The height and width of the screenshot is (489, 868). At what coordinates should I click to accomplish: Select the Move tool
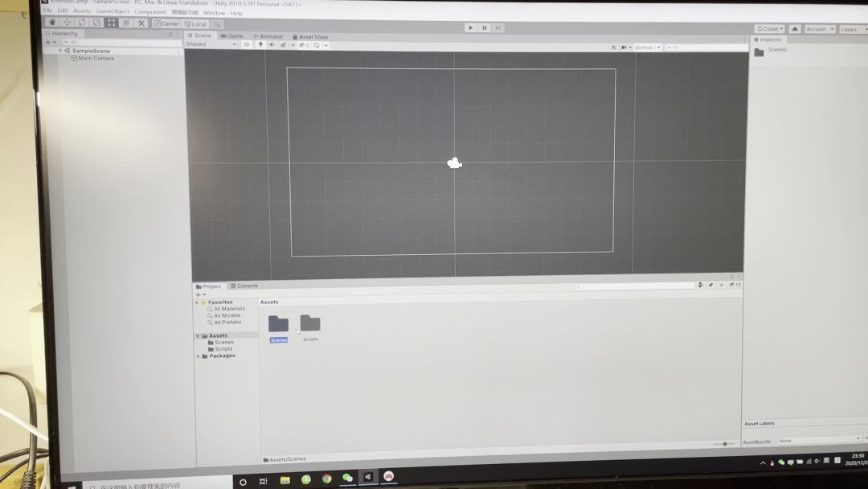click(x=67, y=23)
